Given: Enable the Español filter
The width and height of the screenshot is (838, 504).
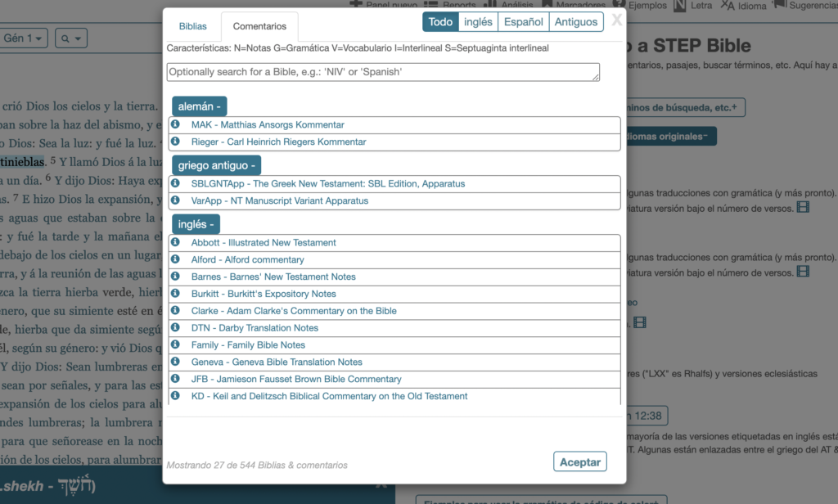Looking at the screenshot, I should (x=524, y=21).
